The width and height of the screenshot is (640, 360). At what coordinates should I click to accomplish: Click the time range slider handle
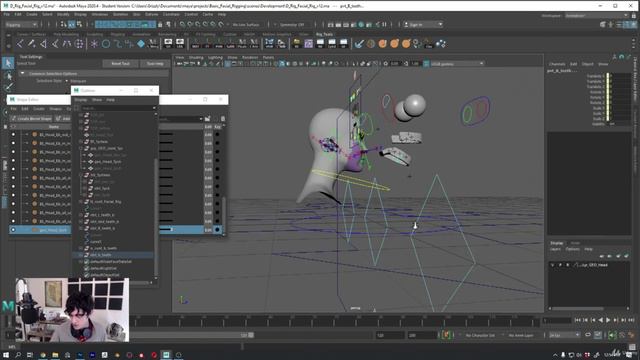click(251, 335)
